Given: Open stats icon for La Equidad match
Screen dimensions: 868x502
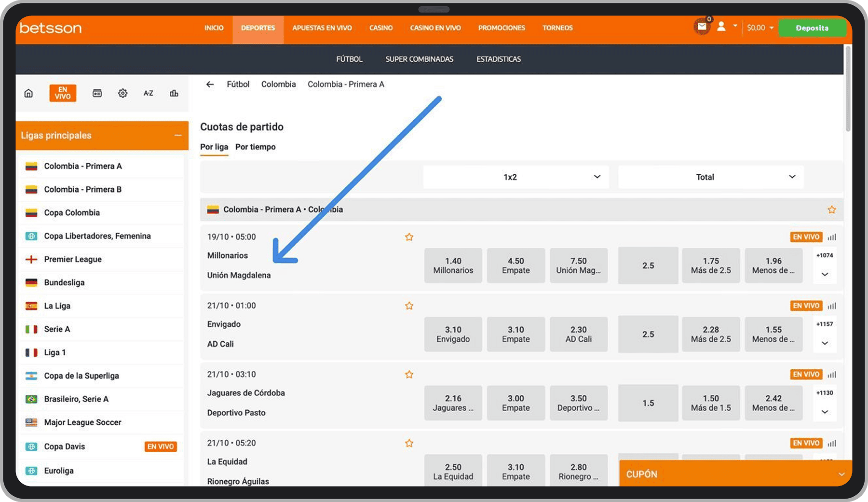Looking at the screenshot, I should [832, 443].
